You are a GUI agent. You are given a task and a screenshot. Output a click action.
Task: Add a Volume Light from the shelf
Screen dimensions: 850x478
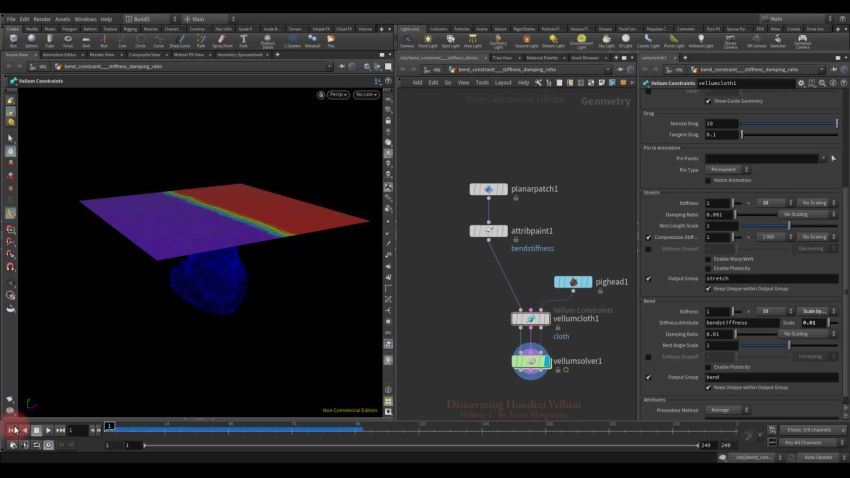[526, 41]
